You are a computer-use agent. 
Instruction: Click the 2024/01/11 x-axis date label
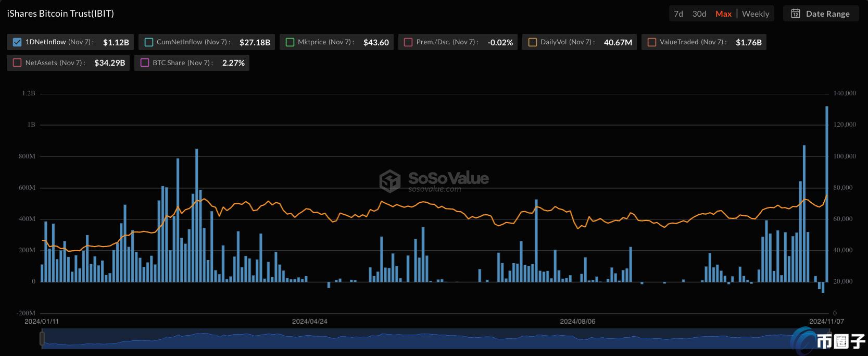42,322
